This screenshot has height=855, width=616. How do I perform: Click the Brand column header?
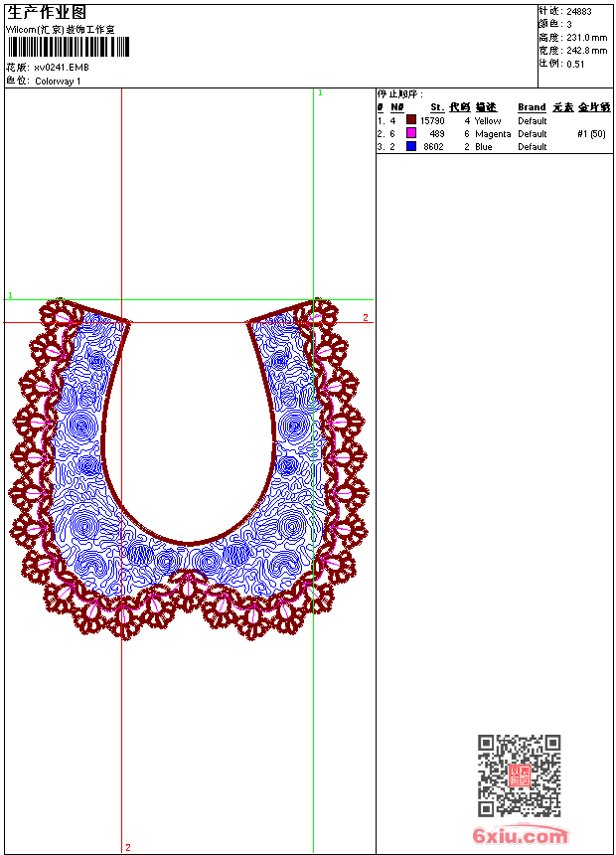point(532,107)
